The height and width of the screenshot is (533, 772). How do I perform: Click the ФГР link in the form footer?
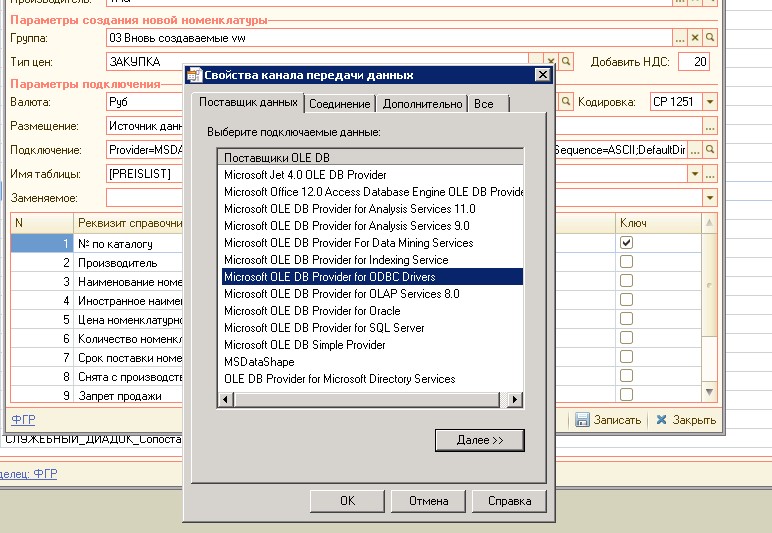[23, 420]
